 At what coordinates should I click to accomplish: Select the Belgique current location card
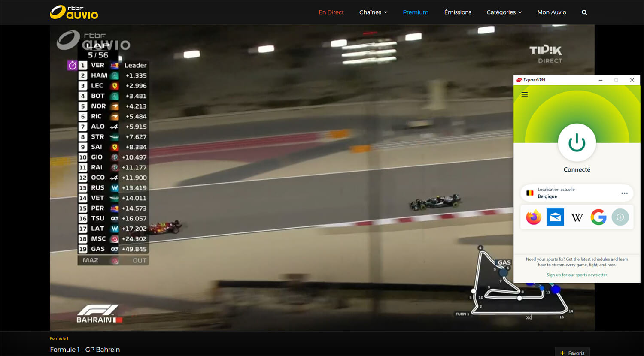coord(577,193)
